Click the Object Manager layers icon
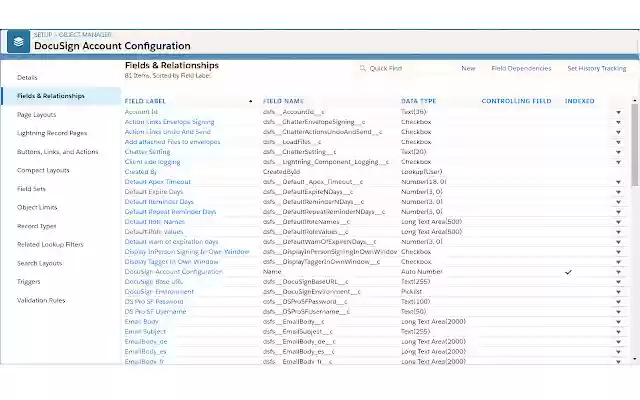This screenshot has width=640, height=400. 19,41
